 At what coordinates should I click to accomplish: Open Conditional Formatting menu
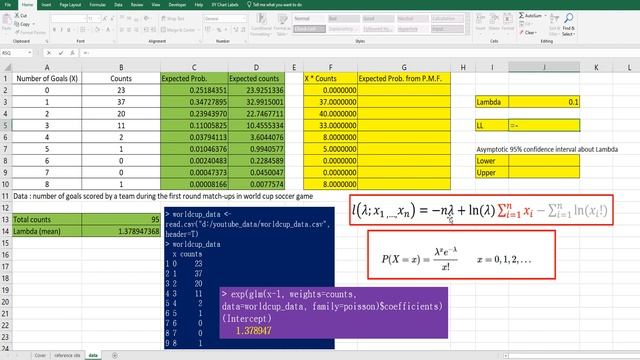pyautogui.click(x=261, y=24)
